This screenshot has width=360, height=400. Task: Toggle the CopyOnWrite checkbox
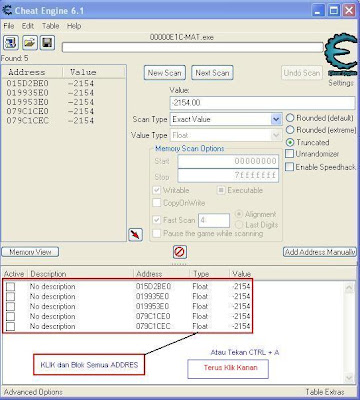(x=156, y=203)
